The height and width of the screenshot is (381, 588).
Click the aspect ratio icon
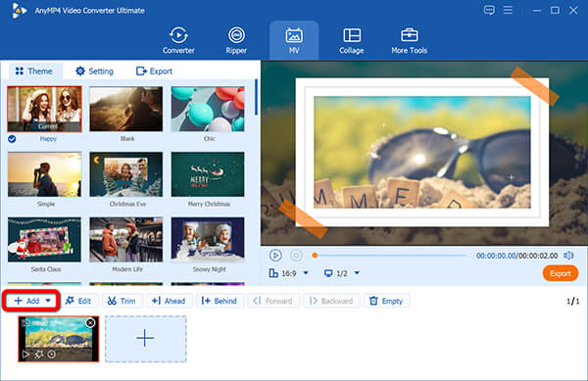click(273, 273)
